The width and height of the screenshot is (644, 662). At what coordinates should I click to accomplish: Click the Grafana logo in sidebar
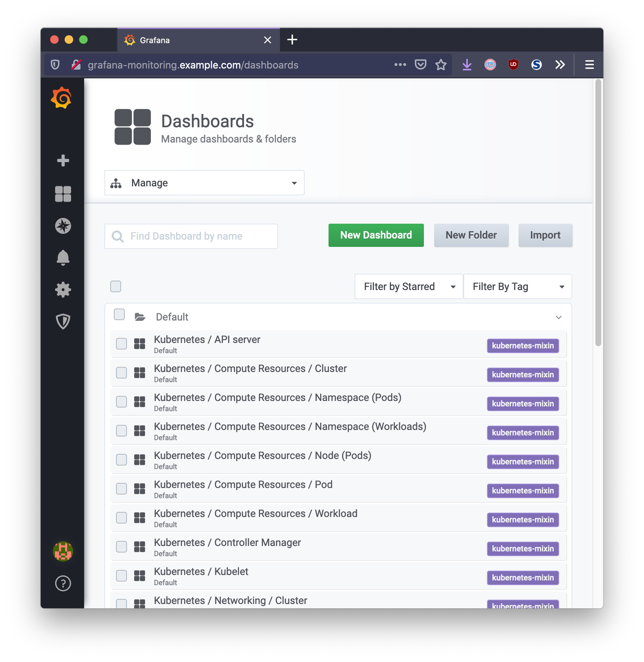point(62,98)
